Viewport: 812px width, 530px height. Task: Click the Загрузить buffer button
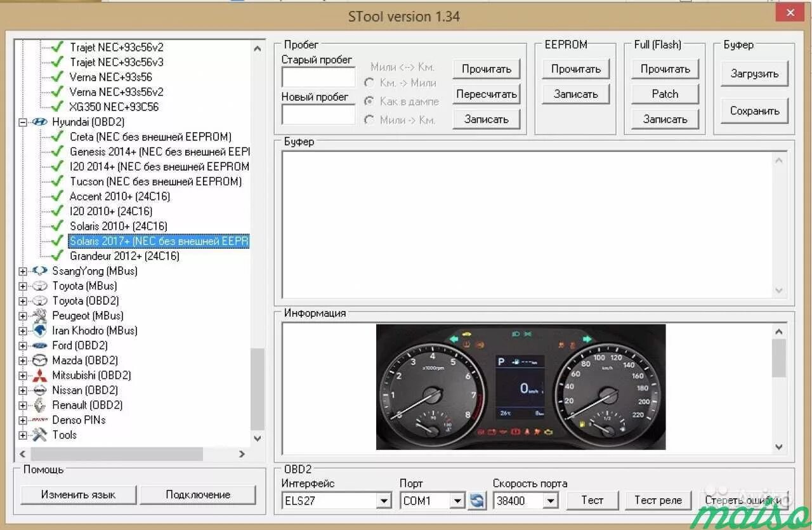pos(754,74)
